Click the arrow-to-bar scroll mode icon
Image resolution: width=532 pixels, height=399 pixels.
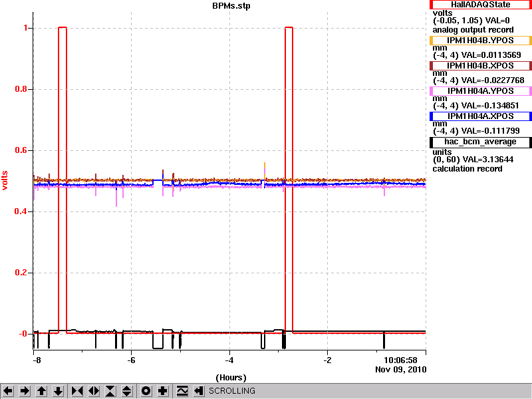tap(199, 391)
